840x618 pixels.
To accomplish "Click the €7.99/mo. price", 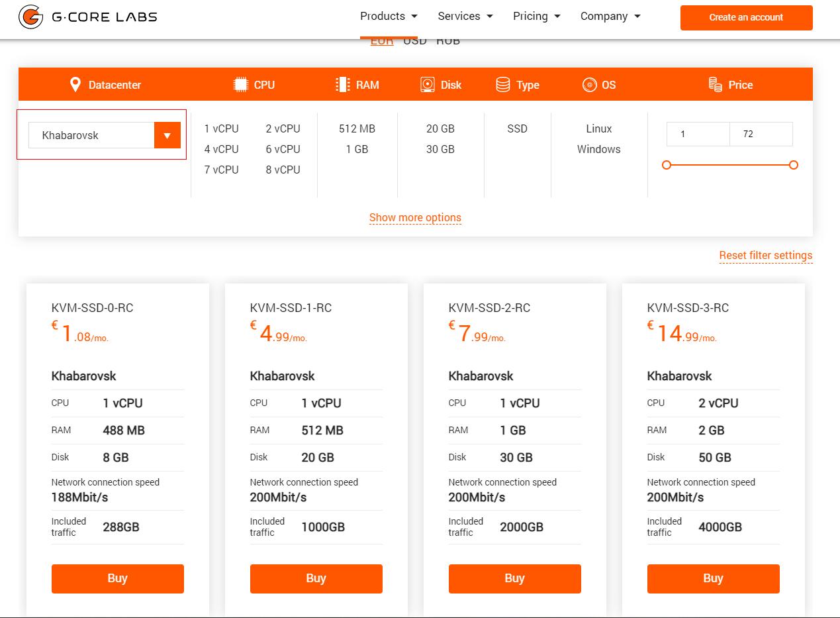I will coord(477,332).
